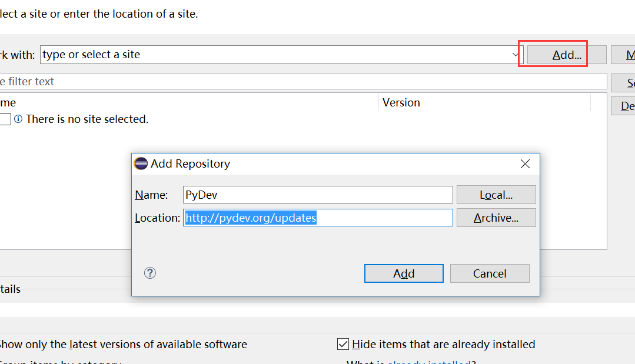This screenshot has width=635, height=364.
Task: Cancel the Add Repository dialog
Action: 490,273
